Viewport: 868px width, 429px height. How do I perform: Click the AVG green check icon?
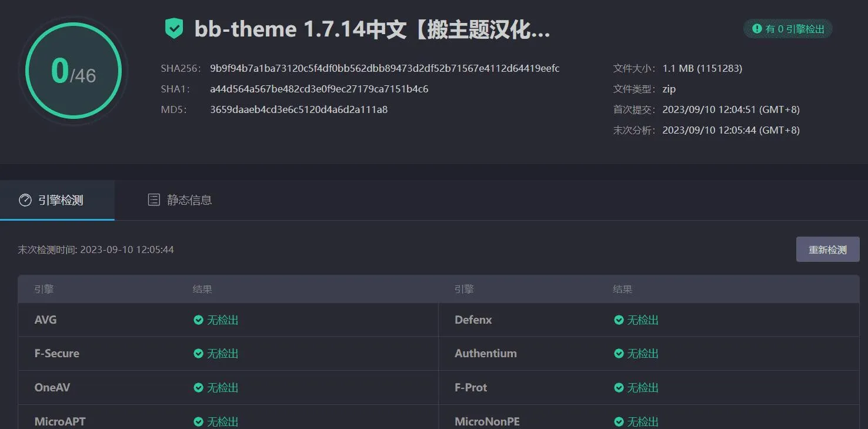[x=198, y=320]
